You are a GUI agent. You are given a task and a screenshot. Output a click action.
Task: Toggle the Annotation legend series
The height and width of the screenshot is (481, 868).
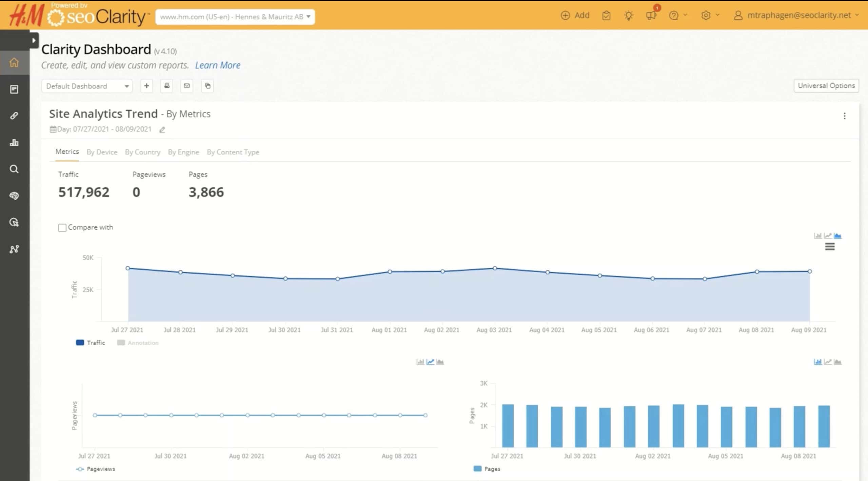138,343
